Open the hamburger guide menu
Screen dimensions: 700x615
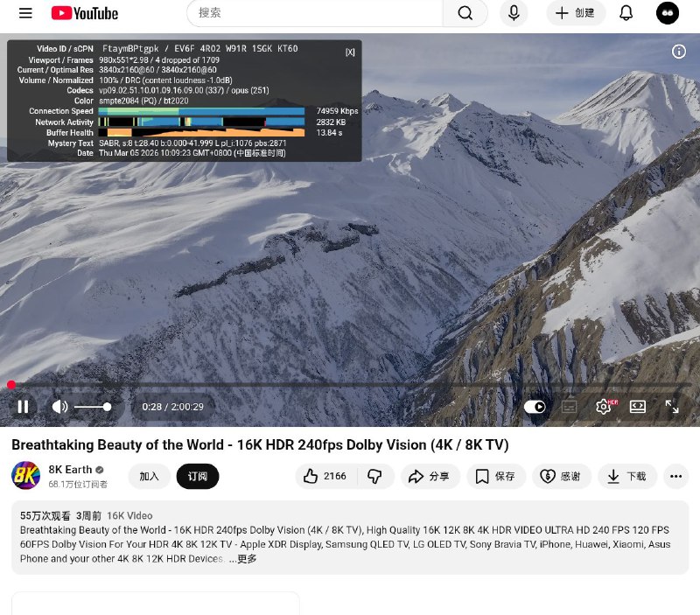25,13
